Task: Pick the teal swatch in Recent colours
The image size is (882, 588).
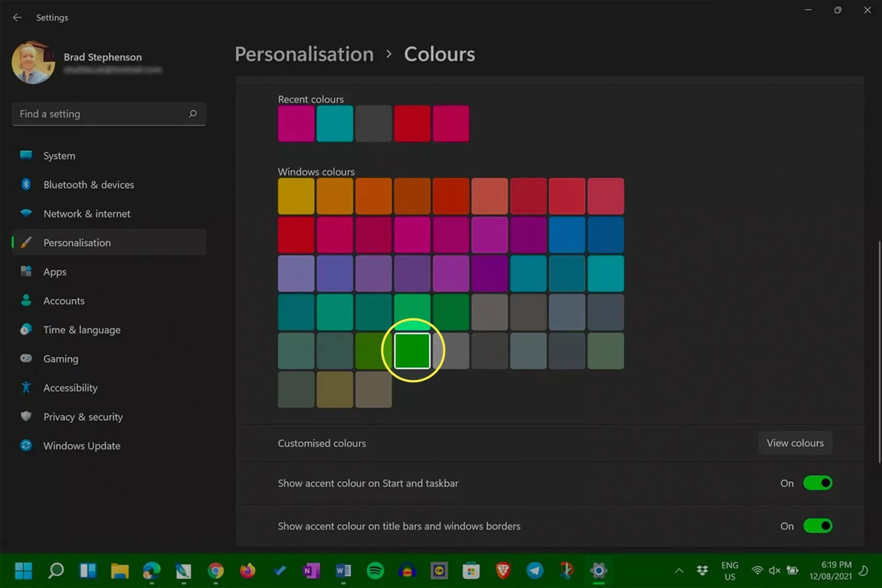Action: (x=335, y=124)
